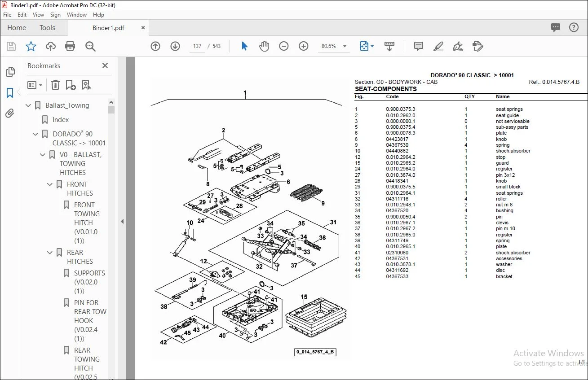Open the Help menu

[98, 15]
